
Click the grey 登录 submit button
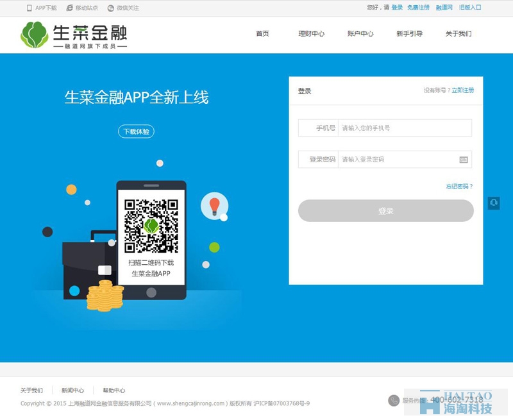click(386, 211)
